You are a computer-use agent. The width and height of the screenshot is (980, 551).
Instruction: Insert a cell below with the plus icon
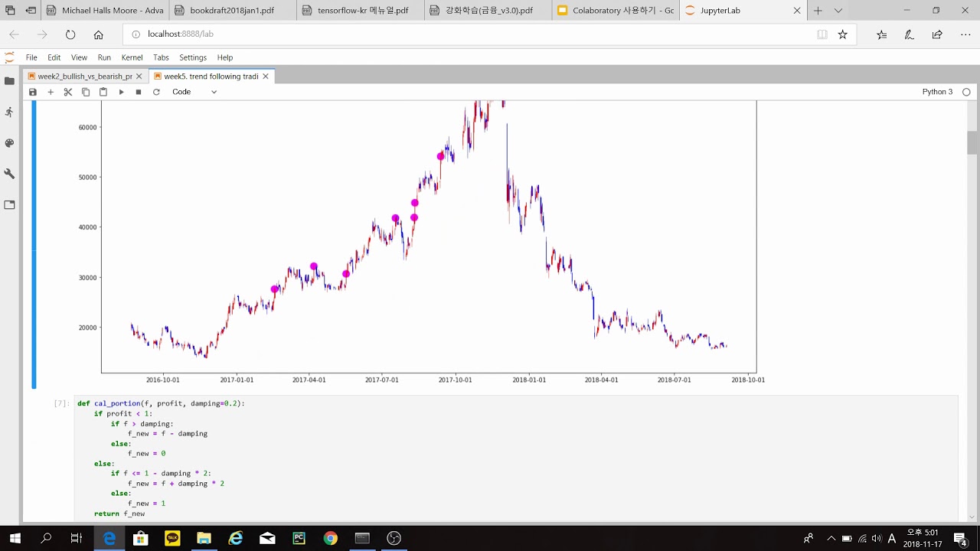pyautogui.click(x=51, y=92)
